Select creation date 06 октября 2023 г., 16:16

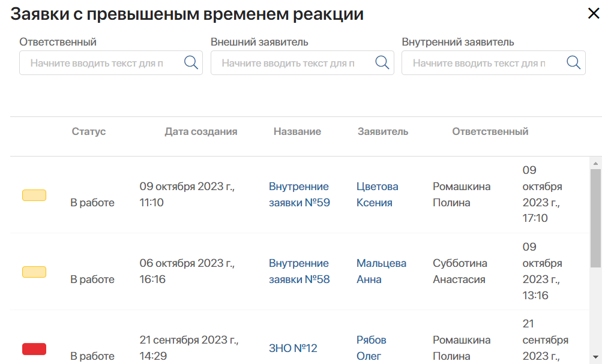[187, 271]
